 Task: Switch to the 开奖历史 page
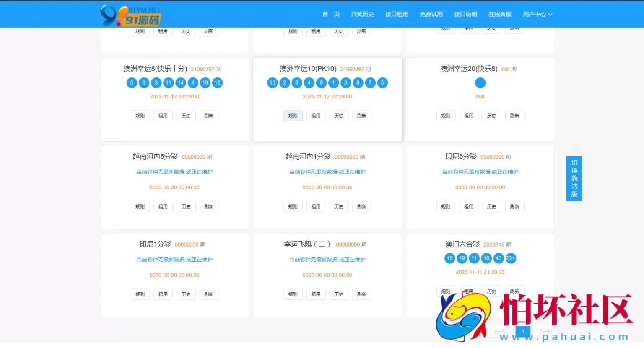point(362,14)
